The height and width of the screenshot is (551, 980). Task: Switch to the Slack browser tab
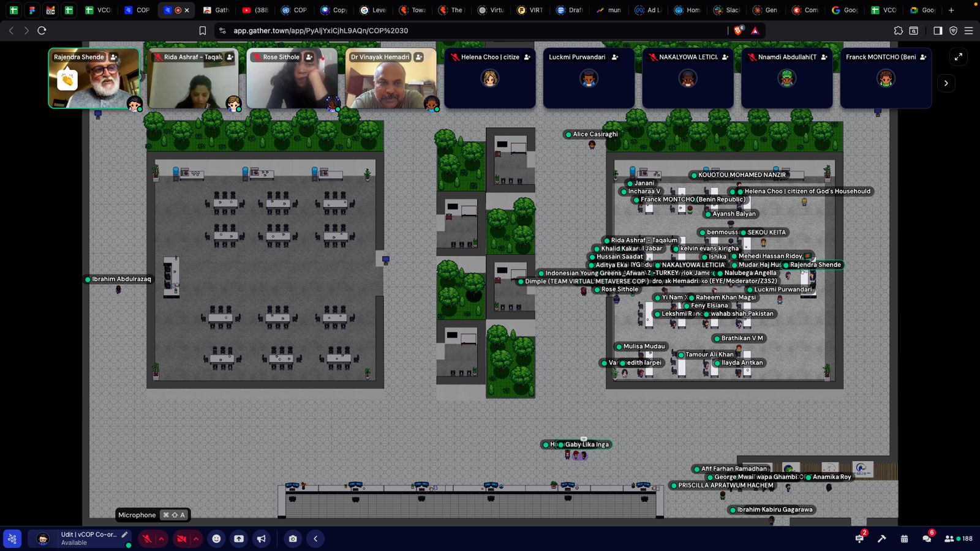pyautogui.click(x=726, y=10)
